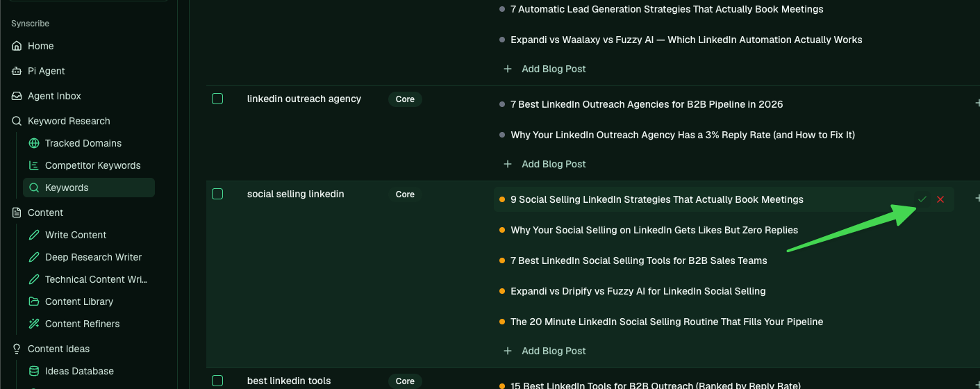
Task: Click the Pi Agent robot icon
Action: click(17, 71)
